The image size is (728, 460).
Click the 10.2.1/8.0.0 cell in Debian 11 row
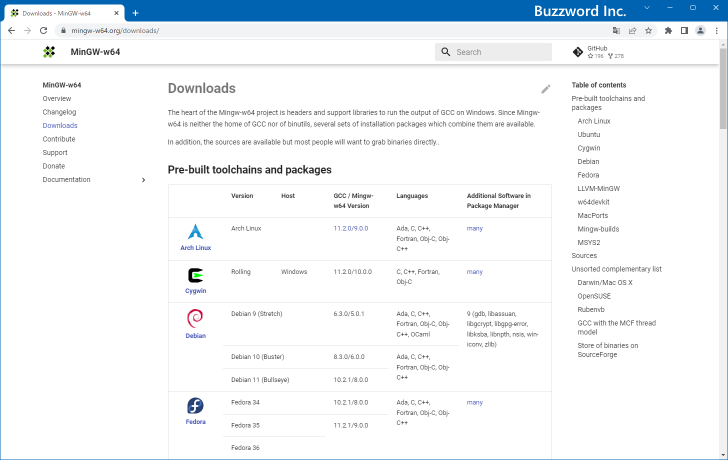point(351,380)
